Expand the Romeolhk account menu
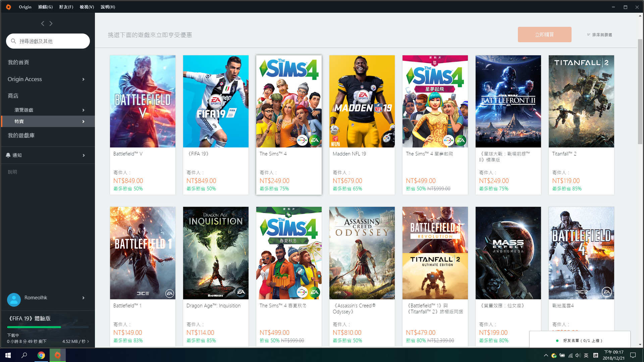The image size is (644, 362). 83,298
